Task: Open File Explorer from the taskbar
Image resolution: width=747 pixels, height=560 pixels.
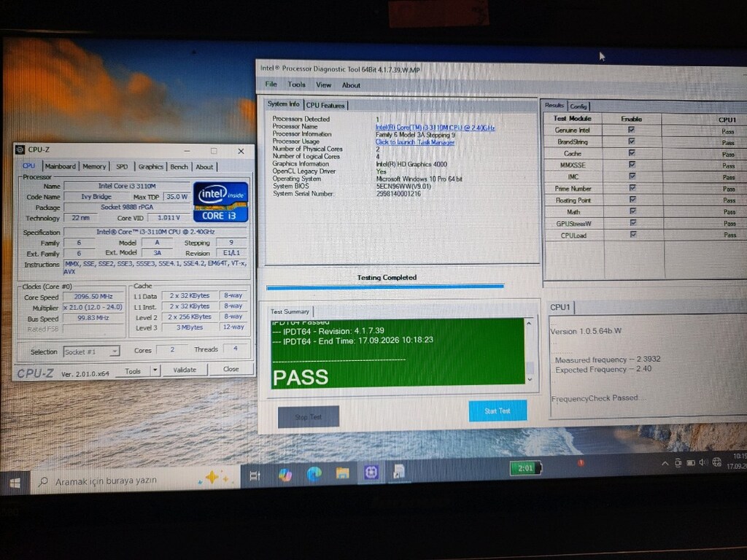Action: coord(342,472)
